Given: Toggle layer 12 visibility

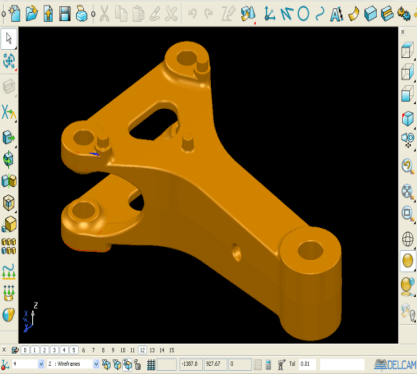Looking at the screenshot, I should (142, 350).
